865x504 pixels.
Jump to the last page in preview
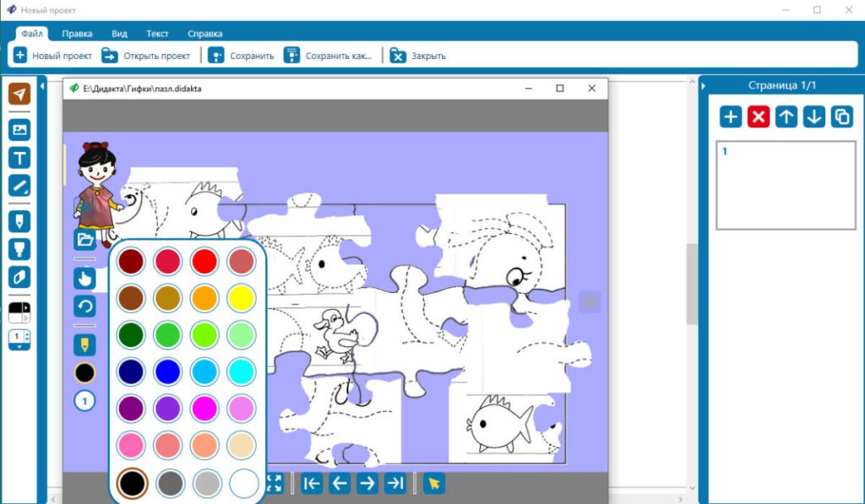click(x=395, y=484)
